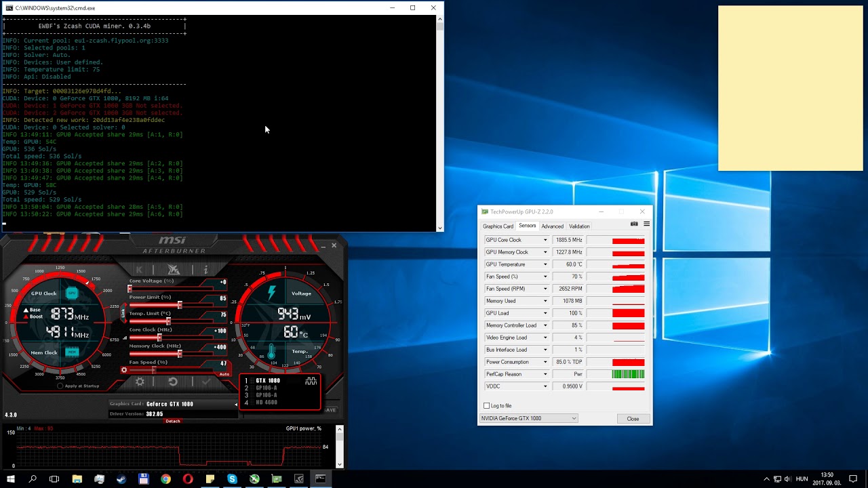
Task: Click the MSI jet logo icon
Action: tap(173, 270)
